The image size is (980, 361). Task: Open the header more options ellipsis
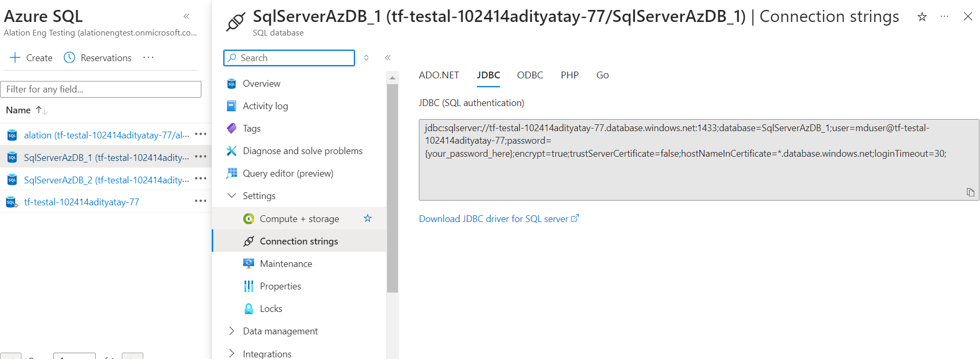tap(944, 17)
